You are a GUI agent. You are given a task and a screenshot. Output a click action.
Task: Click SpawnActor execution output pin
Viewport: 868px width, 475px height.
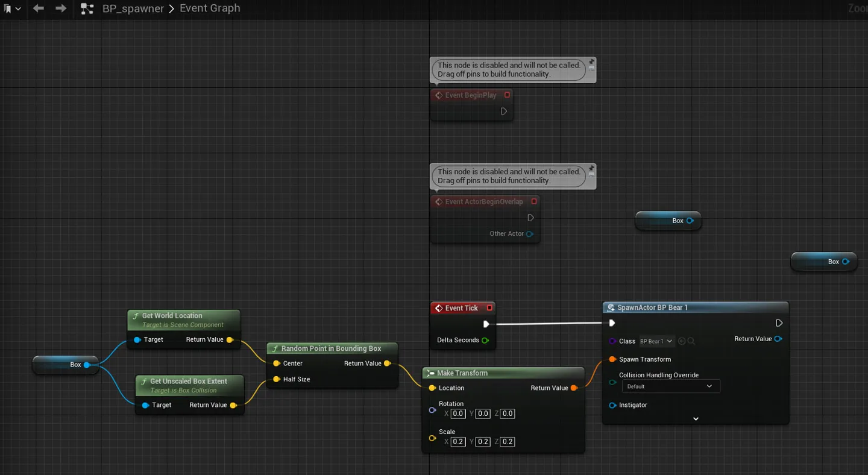(x=779, y=323)
